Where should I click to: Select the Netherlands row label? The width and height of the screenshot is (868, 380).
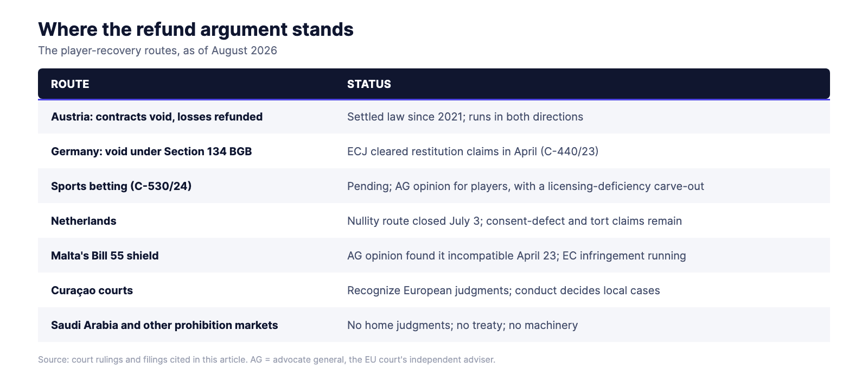point(84,221)
